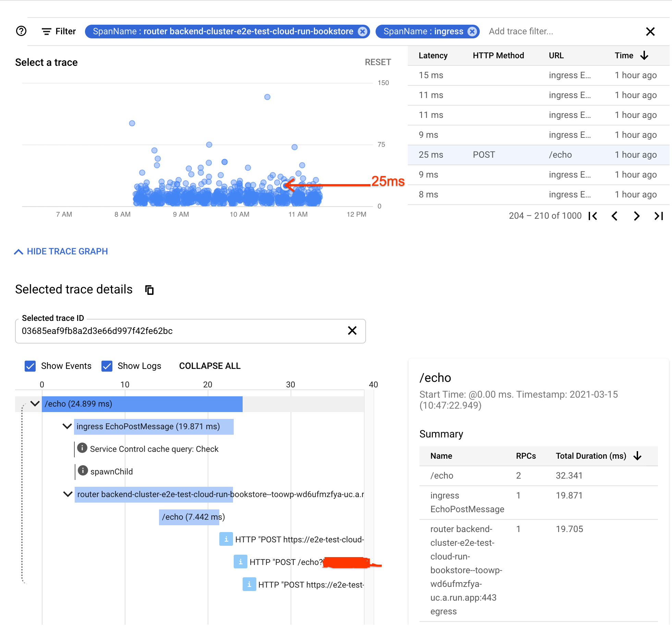Uncheck the Show Events checkbox
The image size is (672, 626).
pyautogui.click(x=30, y=366)
